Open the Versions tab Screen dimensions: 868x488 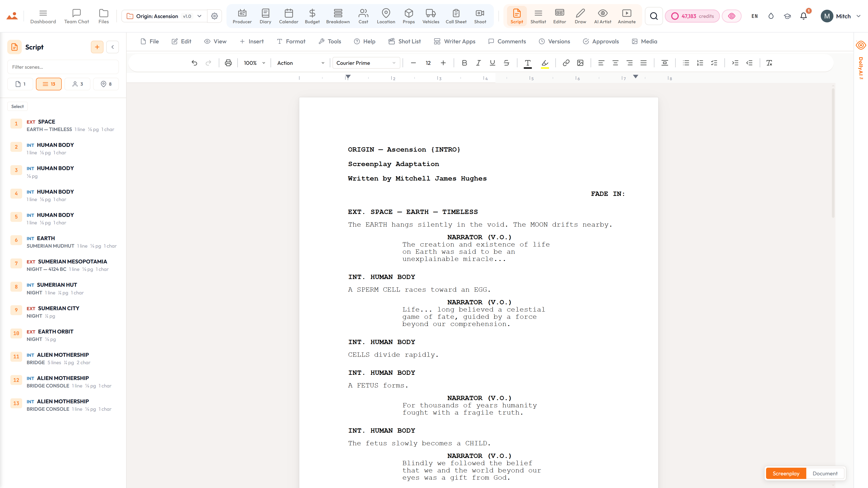[554, 41]
